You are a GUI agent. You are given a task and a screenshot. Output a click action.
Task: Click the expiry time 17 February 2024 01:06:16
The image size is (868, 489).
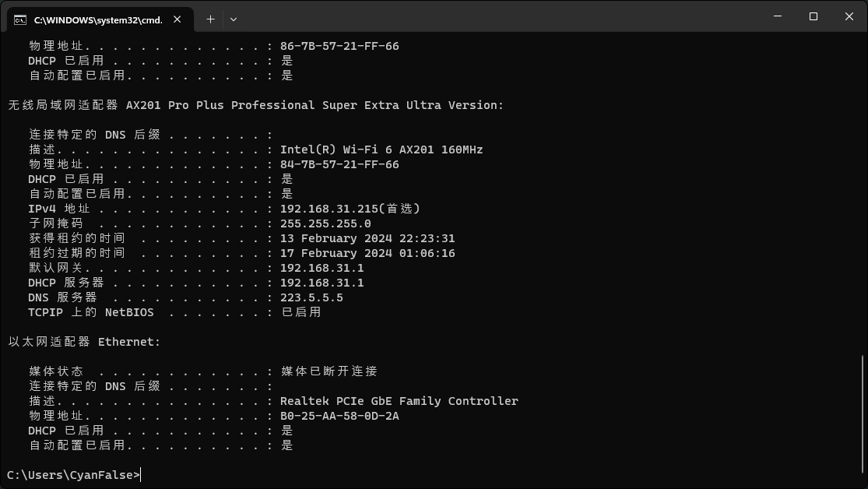click(367, 253)
